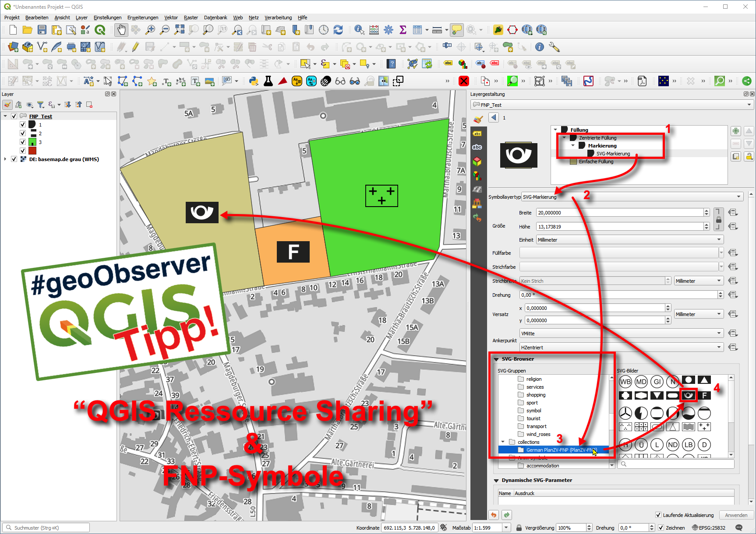Screen dimensions: 756x534
Task: Uncheck legend class 2 checkbox
Action: [23, 133]
